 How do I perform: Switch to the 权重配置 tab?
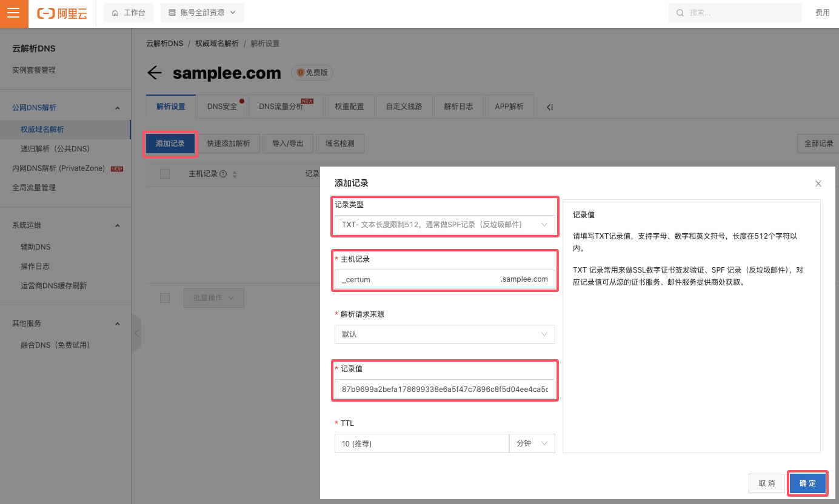(x=350, y=107)
